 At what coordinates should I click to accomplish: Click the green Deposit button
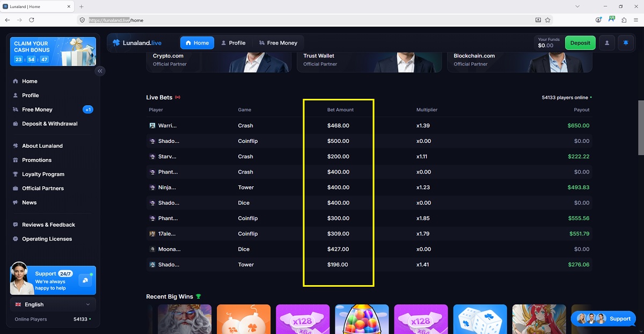(x=580, y=43)
